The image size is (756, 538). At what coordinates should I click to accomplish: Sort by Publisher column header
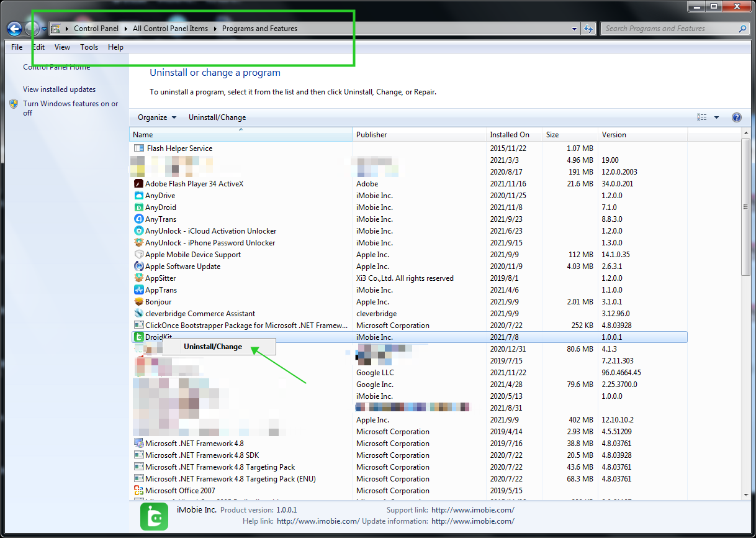pyautogui.click(x=419, y=135)
